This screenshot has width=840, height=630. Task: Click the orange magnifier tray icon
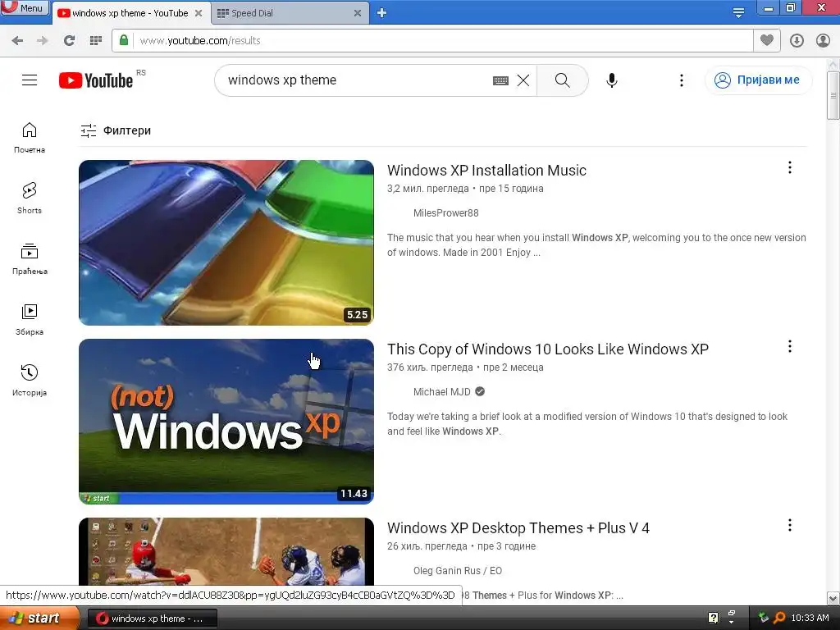pyautogui.click(x=780, y=619)
